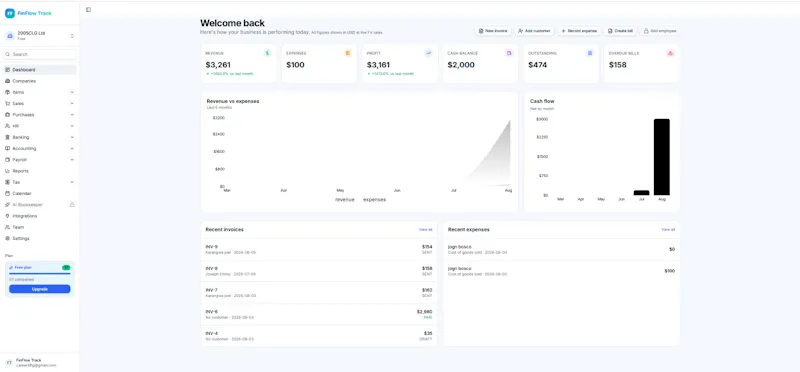Click the trend icon on Profit card
This screenshot has height=372, width=800.
[x=429, y=53]
